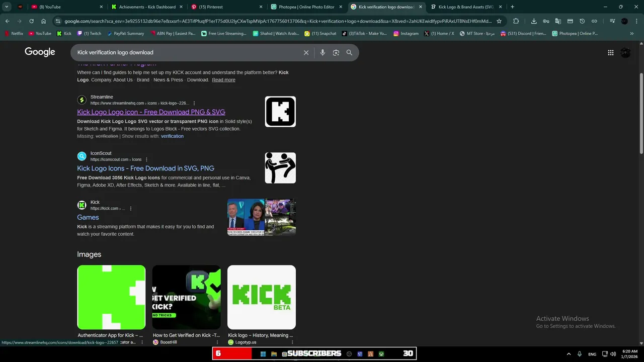This screenshot has width=644, height=362.
Task: Bookmark this page with star icon
Action: point(499,21)
